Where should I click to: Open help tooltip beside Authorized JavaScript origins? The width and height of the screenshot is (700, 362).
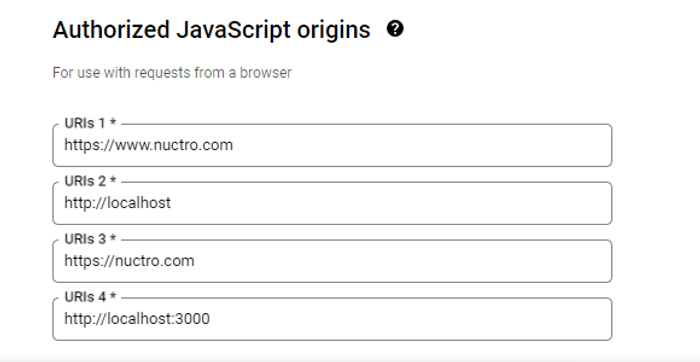(x=395, y=29)
